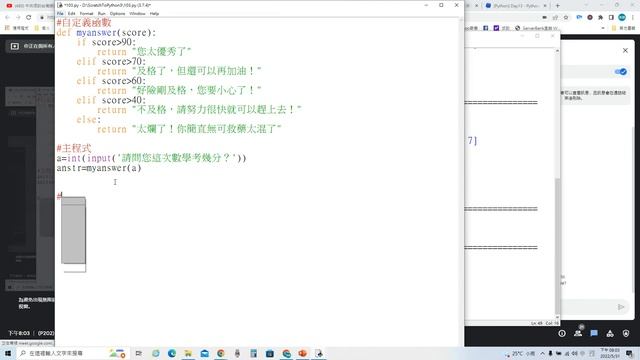640x360 pixels.
Task: Open the Facebook bookmark in Chrome
Action: click(x=486, y=28)
